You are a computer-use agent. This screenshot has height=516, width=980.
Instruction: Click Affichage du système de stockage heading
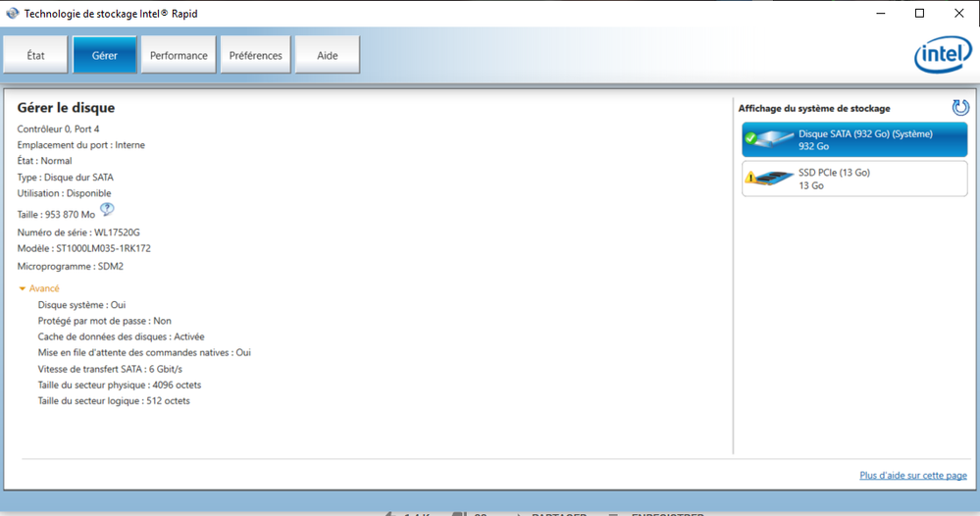(x=814, y=109)
